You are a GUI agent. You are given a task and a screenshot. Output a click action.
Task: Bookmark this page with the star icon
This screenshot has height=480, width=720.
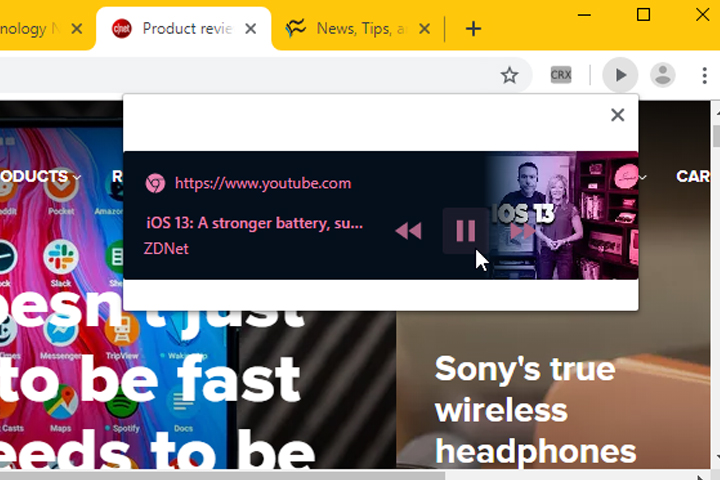pyautogui.click(x=509, y=75)
